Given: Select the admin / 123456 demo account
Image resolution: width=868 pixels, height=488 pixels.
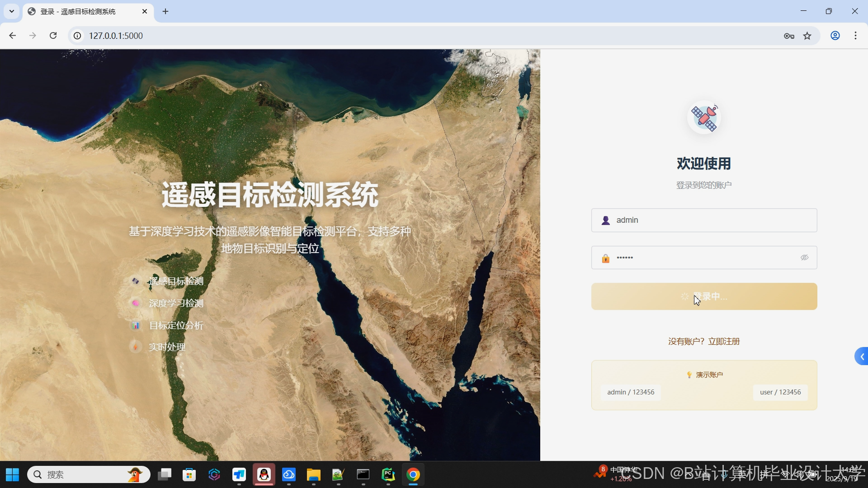Looking at the screenshot, I should coord(631,392).
